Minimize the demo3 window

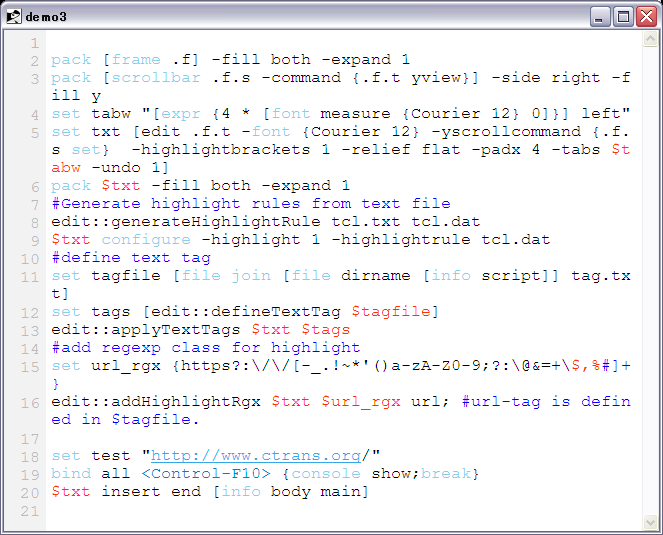click(599, 16)
